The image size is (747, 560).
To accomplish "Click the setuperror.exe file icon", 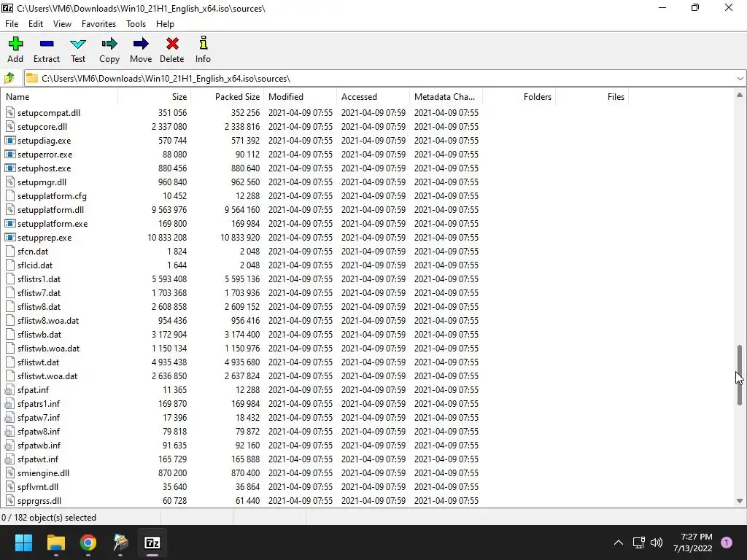I will click(10, 155).
